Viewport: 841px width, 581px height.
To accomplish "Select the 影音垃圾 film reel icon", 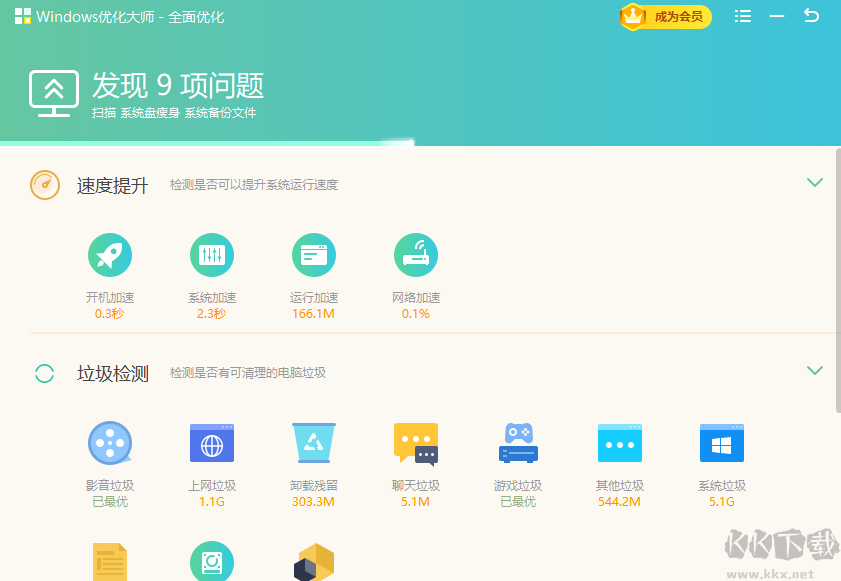I will tap(110, 443).
